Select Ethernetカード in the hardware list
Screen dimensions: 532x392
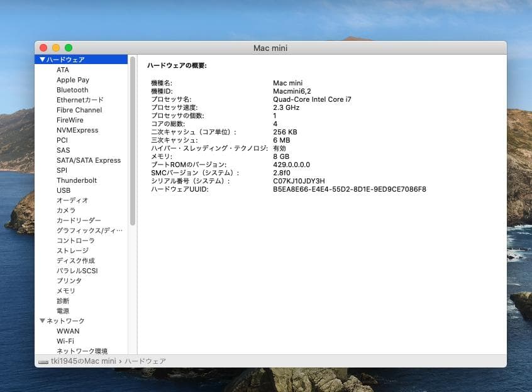[x=80, y=100]
